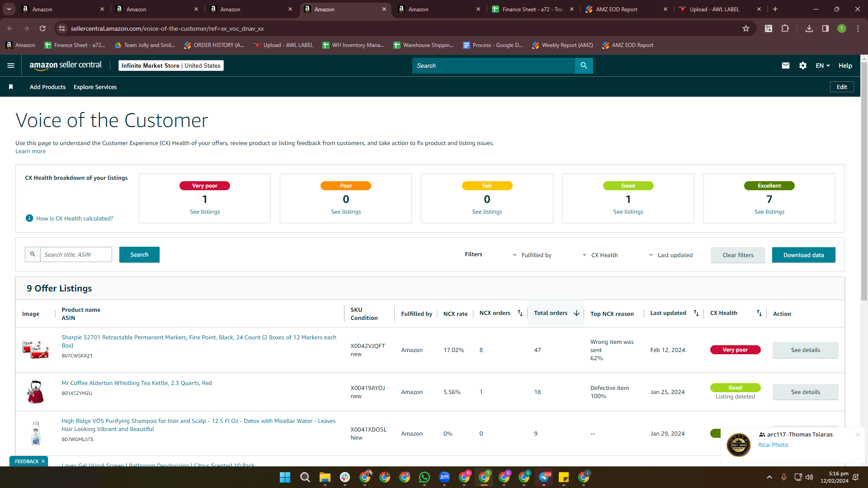See details for the Sharpie markers listing
868x488 pixels.
tap(805, 350)
